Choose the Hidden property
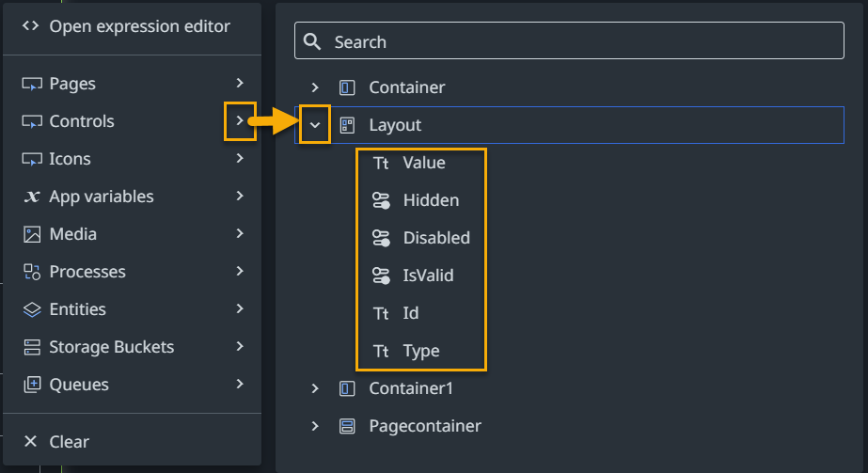 [x=432, y=200]
